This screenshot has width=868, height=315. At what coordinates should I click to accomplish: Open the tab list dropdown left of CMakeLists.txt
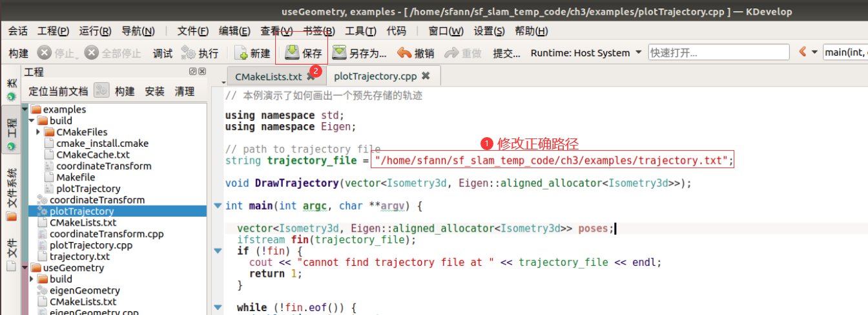coord(224,82)
